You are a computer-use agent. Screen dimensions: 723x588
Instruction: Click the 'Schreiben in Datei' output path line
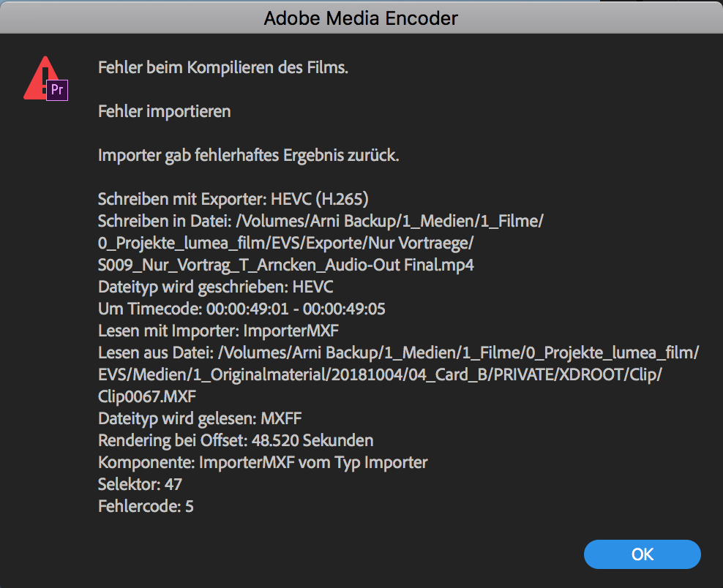pos(321,221)
